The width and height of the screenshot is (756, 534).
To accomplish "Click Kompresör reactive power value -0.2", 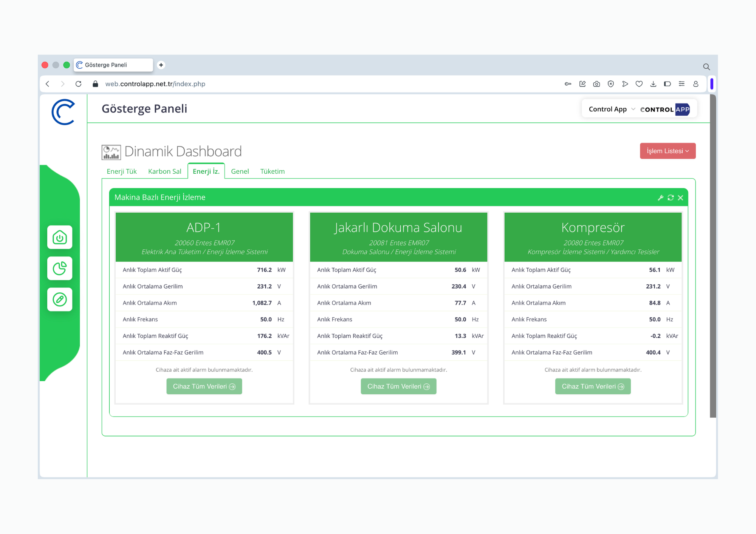I will [655, 336].
